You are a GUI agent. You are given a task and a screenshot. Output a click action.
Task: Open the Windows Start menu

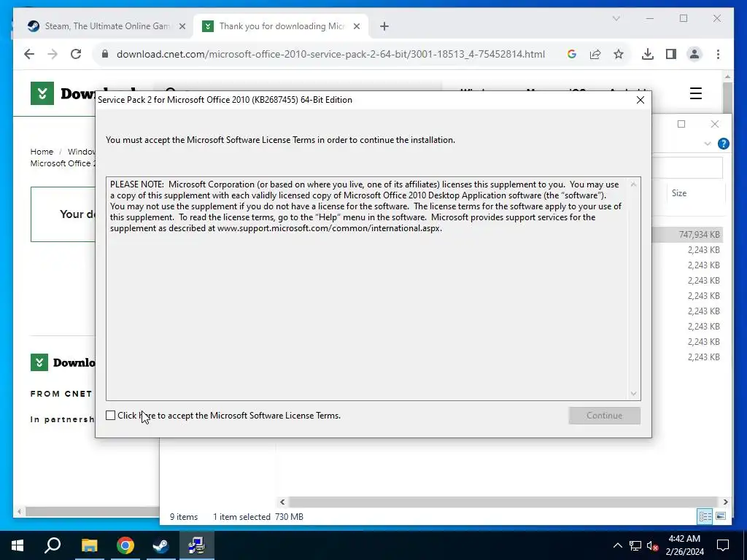pos(18,545)
